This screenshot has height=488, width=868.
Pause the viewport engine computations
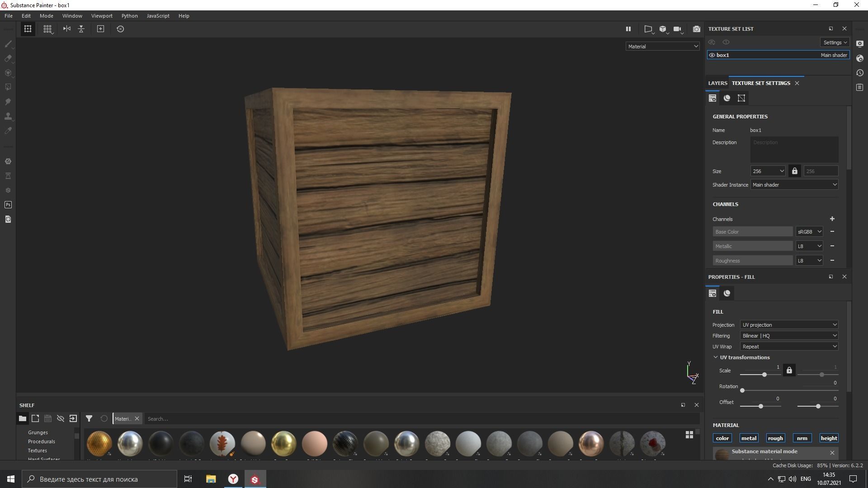coord(628,28)
